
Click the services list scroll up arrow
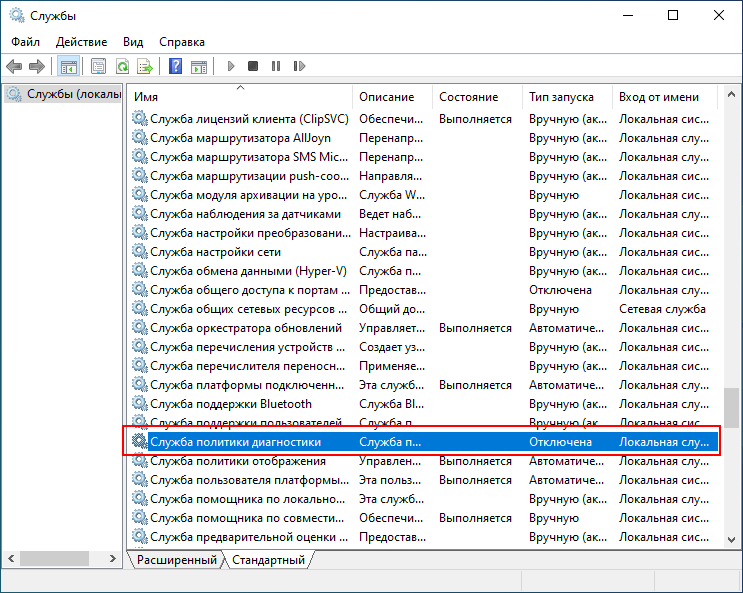[731, 94]
